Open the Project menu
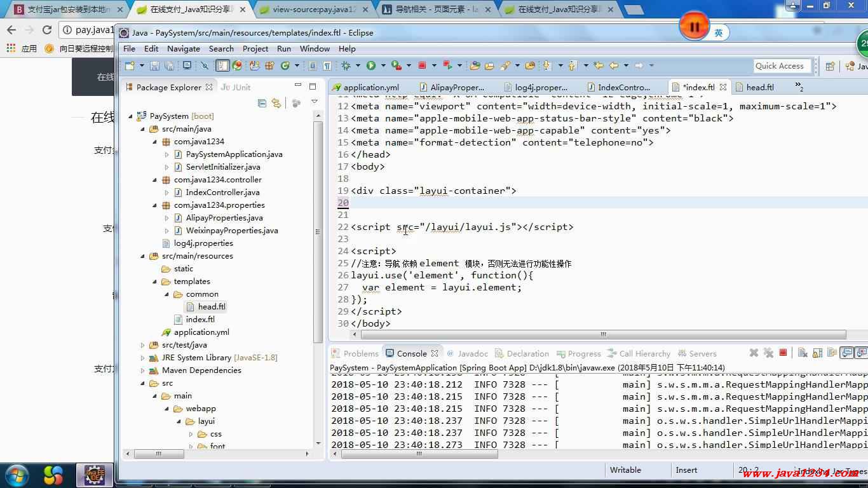The image size is (868, 488). pyautogui.click(x=255, y=48)
